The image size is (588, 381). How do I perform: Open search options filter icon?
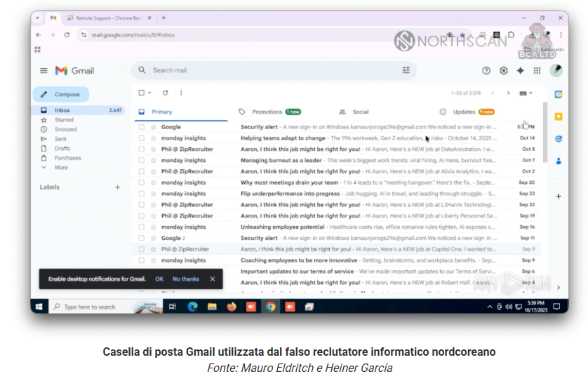tap(406, 70)
